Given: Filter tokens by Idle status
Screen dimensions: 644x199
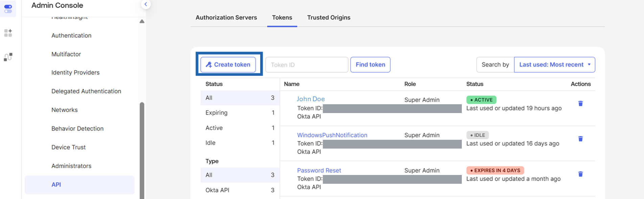Looking at the screenshot, I should point(240,143).
